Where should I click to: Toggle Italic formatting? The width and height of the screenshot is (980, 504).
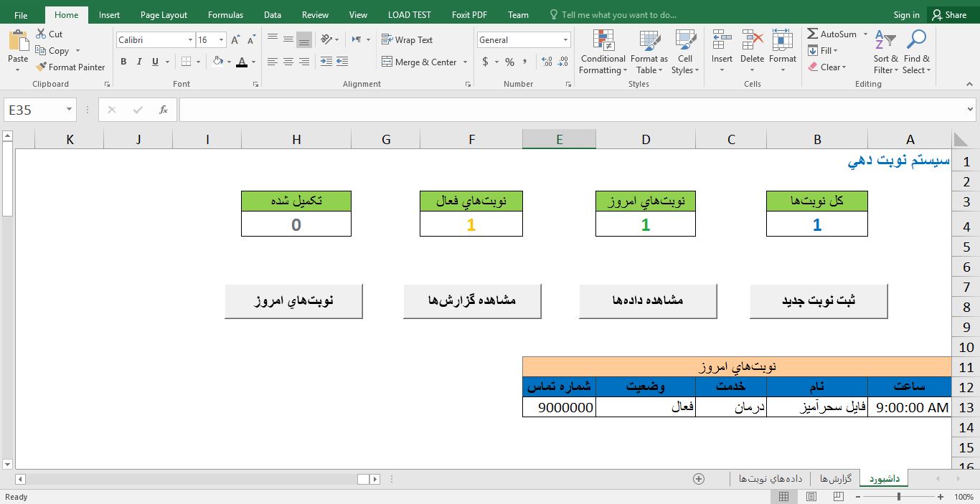point(139,62)
